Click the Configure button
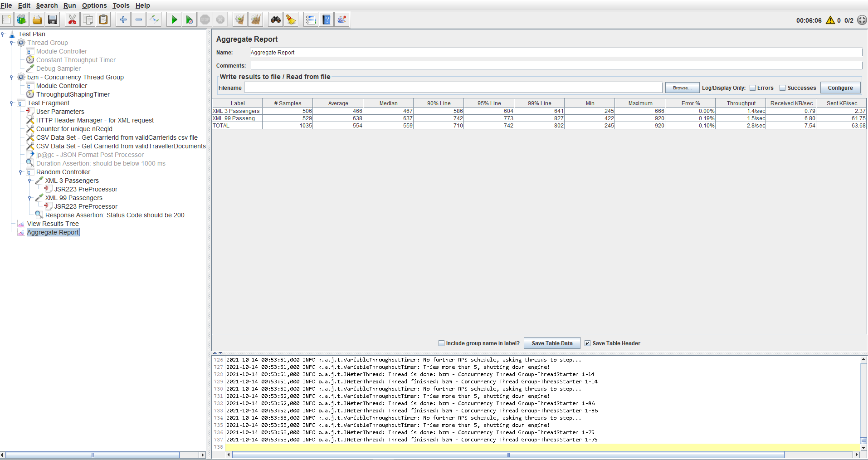Viewport: 868px width, 460px height. [840, 88]
